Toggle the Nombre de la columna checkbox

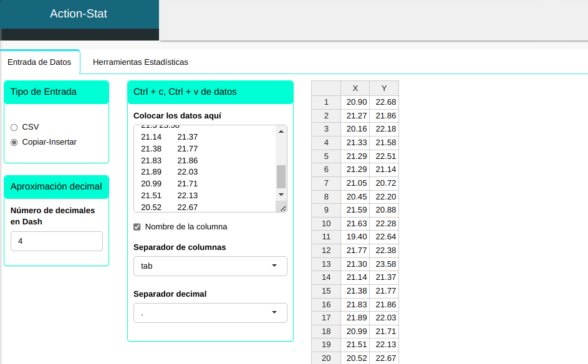[137, 227]
